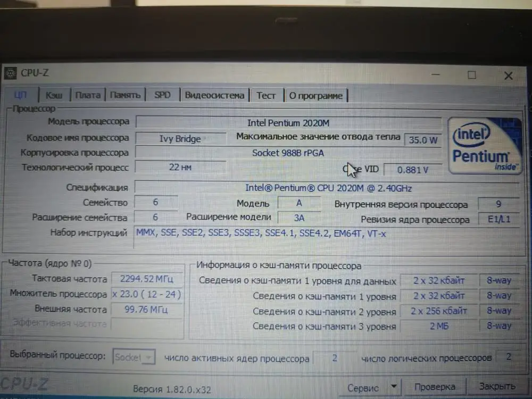Viewport: 532px width, 399px height.
Task: Open the Плата tab
Action: coord(88,95)
